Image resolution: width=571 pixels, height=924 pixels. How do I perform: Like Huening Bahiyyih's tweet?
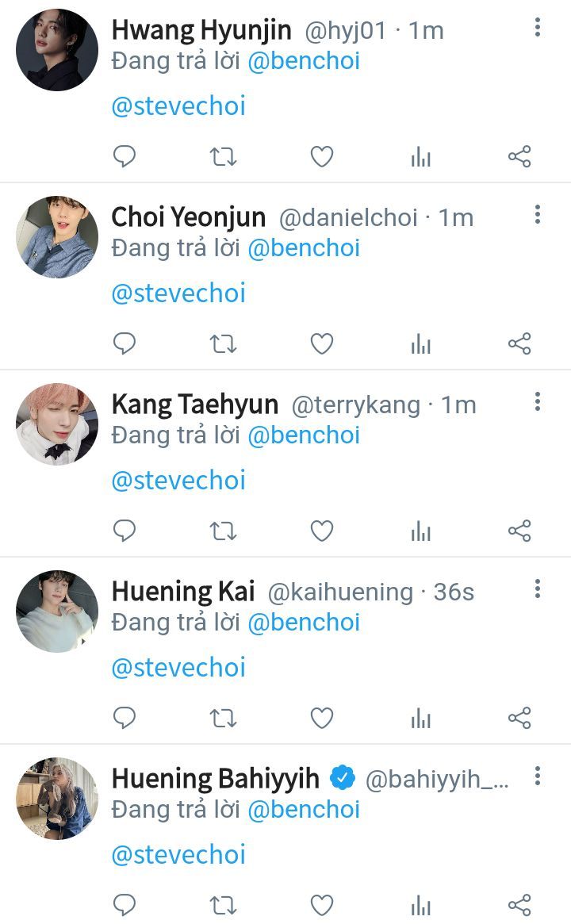321,904
